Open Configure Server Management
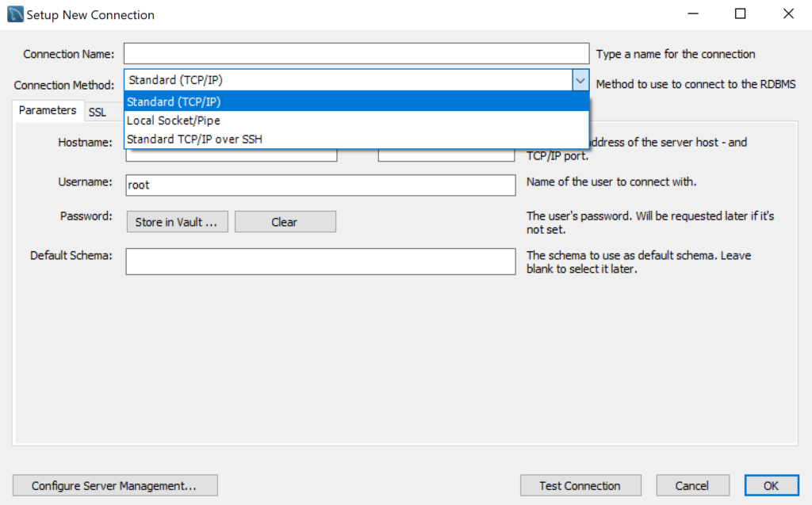The image size is (812, 505). 115,485
